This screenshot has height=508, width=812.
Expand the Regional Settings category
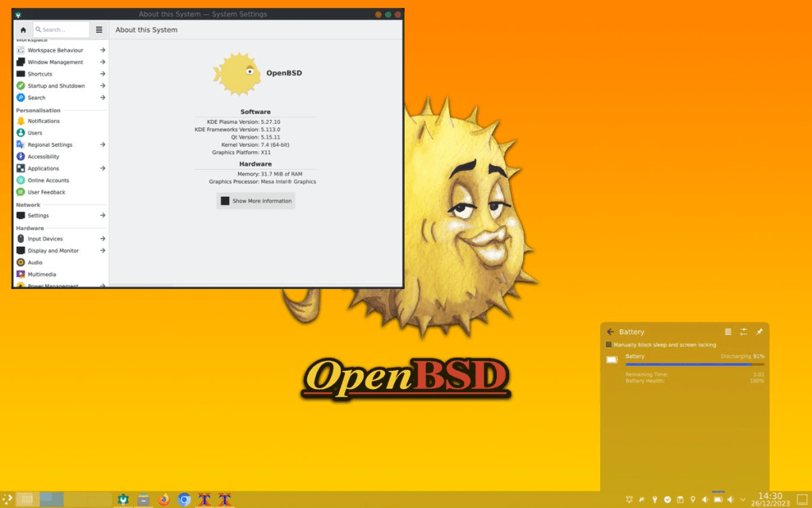102,144
